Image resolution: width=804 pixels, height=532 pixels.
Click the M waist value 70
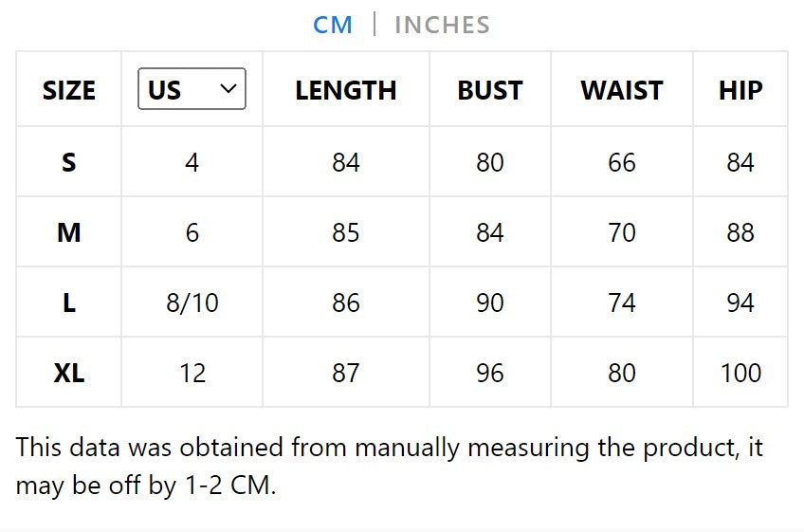(x=622, y=232)
